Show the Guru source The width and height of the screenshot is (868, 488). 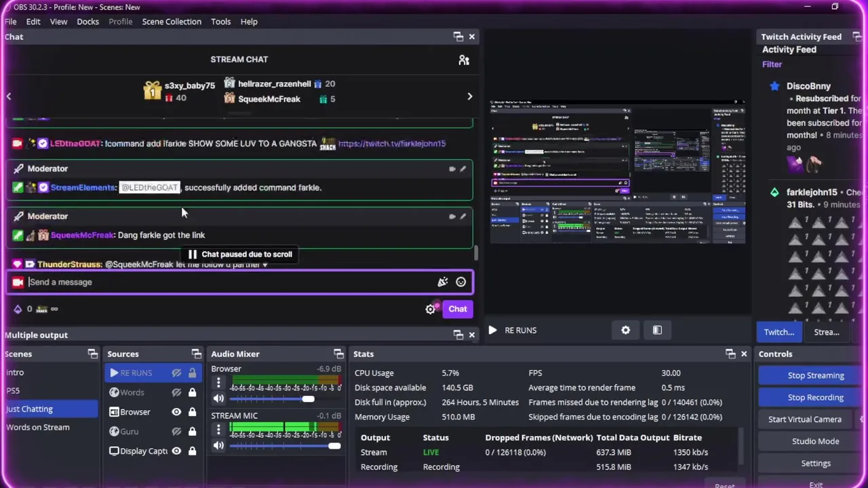coord(176,431)
